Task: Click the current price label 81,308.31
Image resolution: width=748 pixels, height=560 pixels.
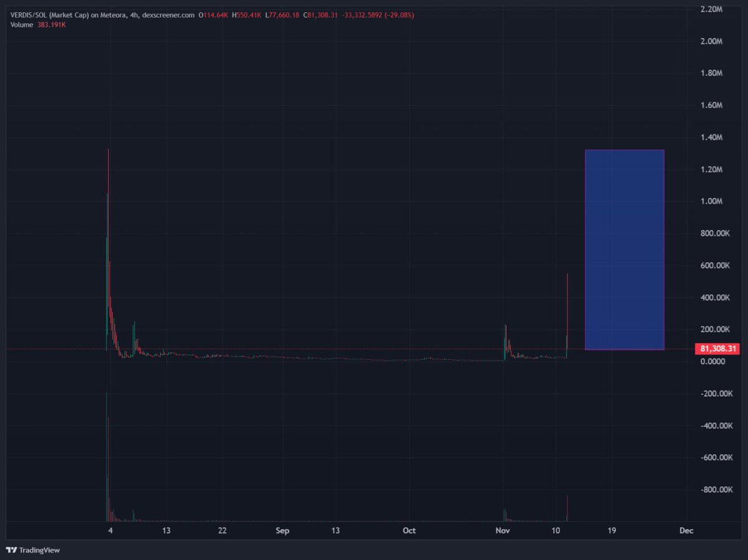Action: point(717,349)
